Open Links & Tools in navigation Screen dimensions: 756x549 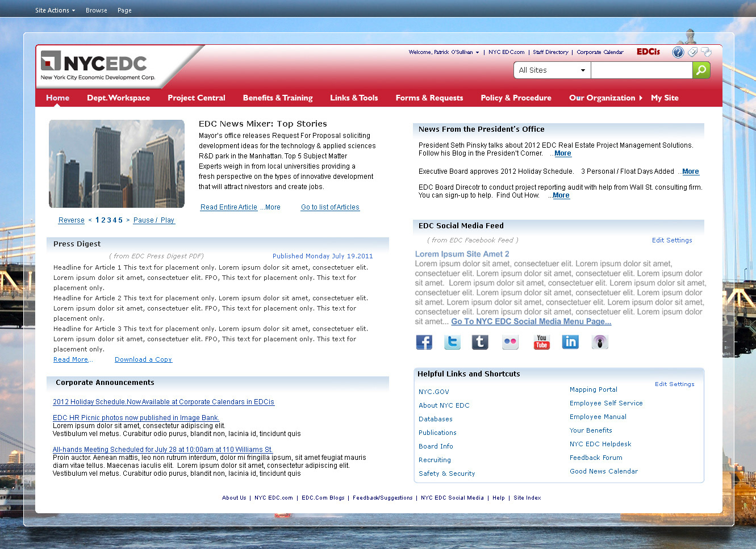click(x=354, y=98)
